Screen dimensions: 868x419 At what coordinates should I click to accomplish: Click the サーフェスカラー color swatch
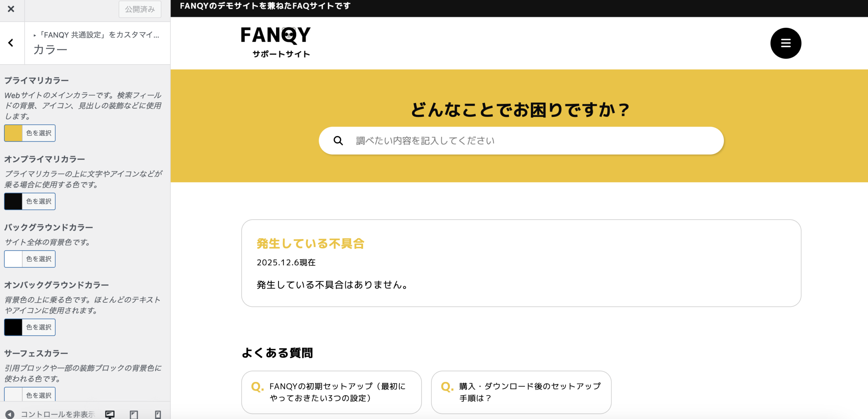pyautogui.click(x=13, y=395)
